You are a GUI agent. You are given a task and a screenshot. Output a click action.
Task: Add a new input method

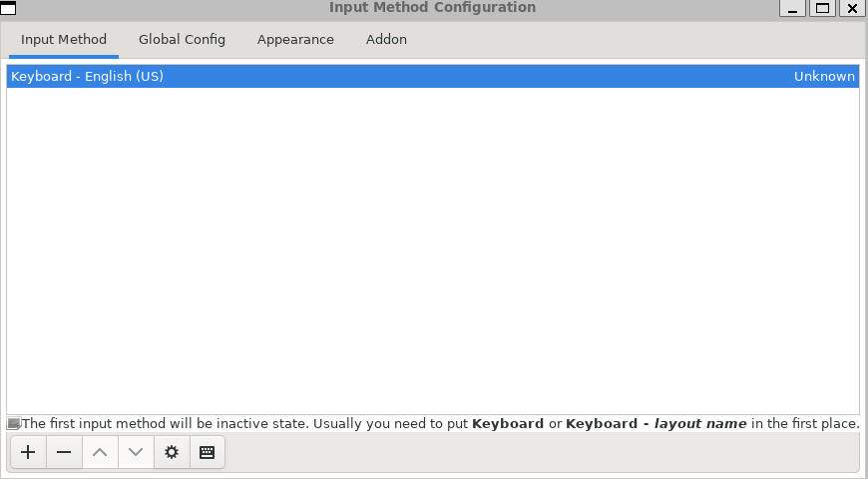28,452
